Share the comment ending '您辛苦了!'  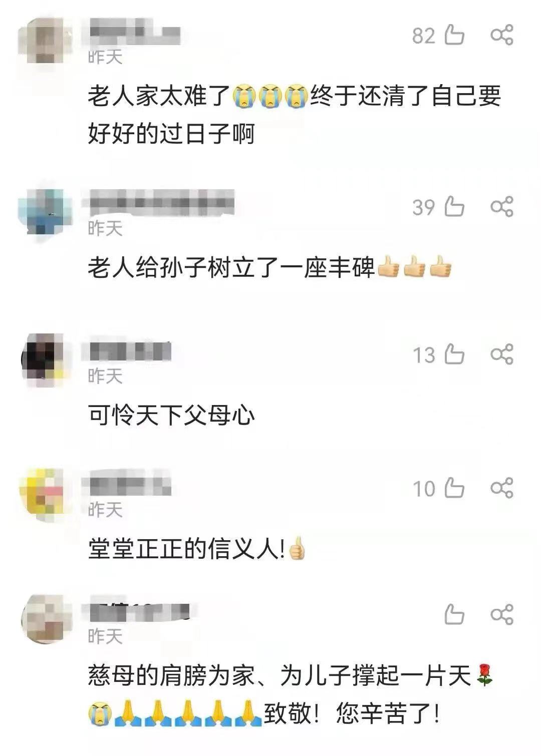pos(502,614)
